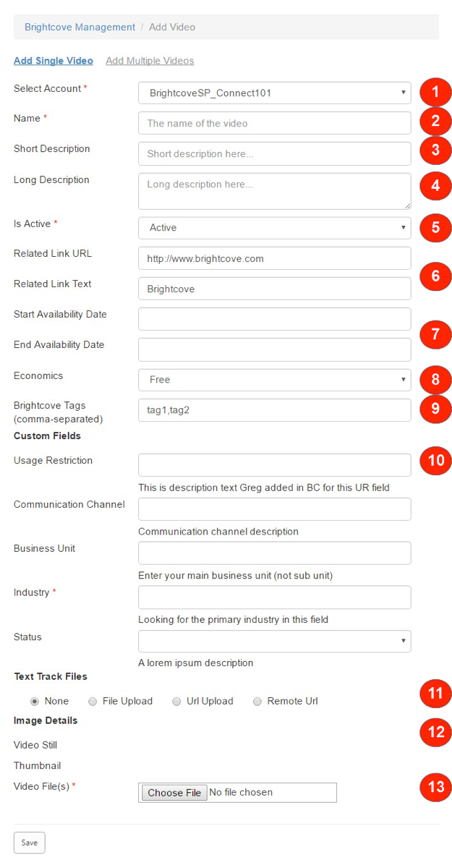Image resolution: width=452 pixels, height=868 pixels.
Task: Expand the Status custom field dropdown
Action: [274, 641]
